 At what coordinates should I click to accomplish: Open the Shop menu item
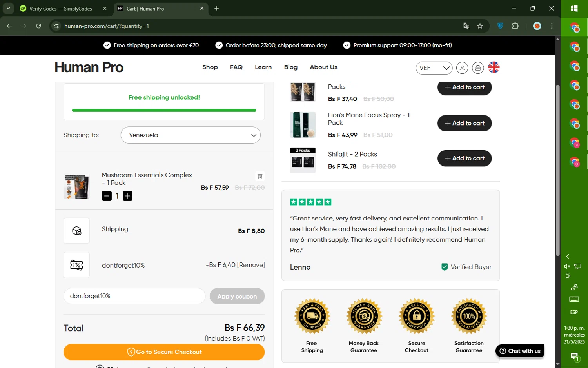click(210, 67)
